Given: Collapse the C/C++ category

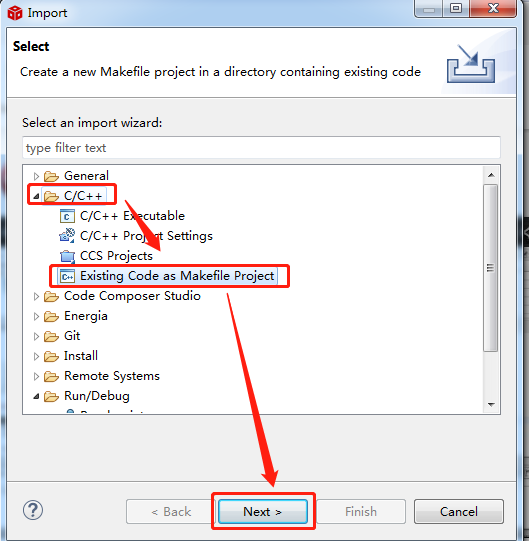Looking at the screenshot, I should [36, 196].
